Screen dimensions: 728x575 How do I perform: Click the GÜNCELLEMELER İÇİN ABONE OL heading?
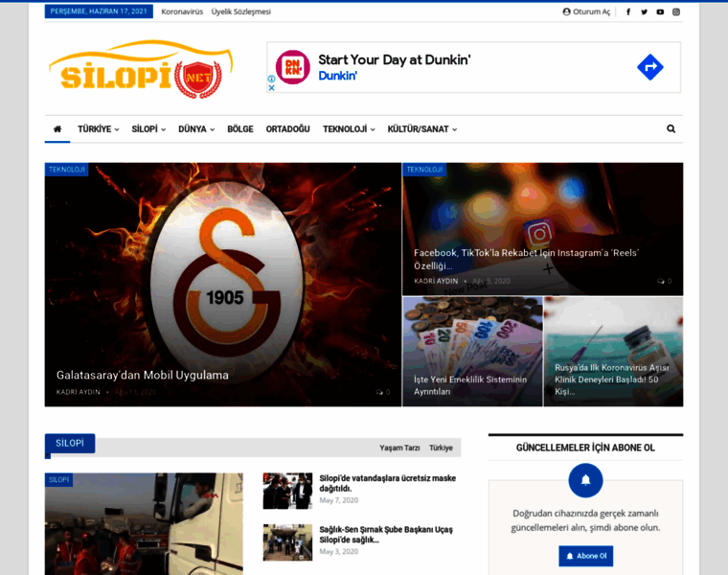click(x=585, y=448)
